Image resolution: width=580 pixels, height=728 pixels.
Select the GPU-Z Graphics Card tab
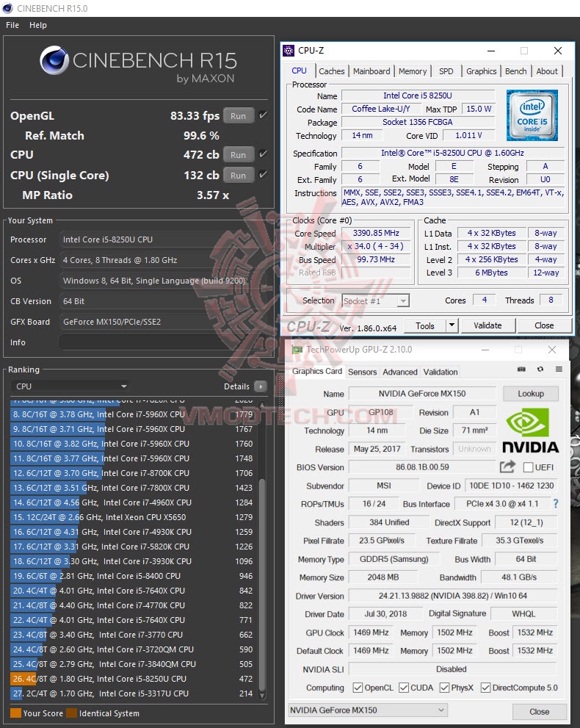click(x=317, y=371)
